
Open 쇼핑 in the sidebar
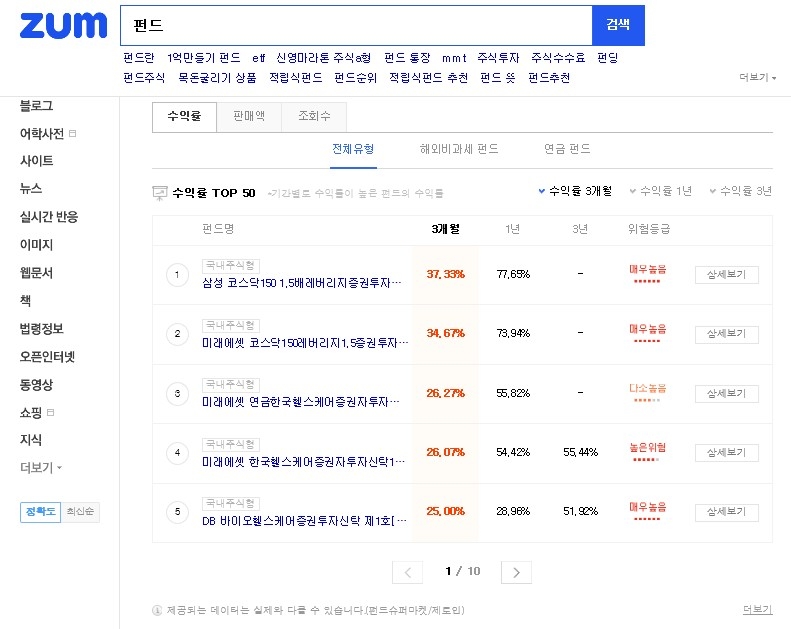[x=31, y=413]
